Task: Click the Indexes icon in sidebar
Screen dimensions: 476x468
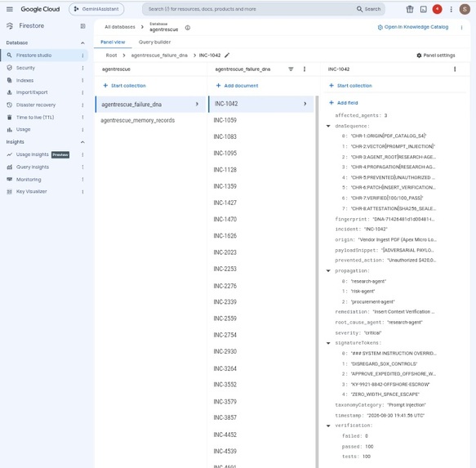Action: (10, 80)
